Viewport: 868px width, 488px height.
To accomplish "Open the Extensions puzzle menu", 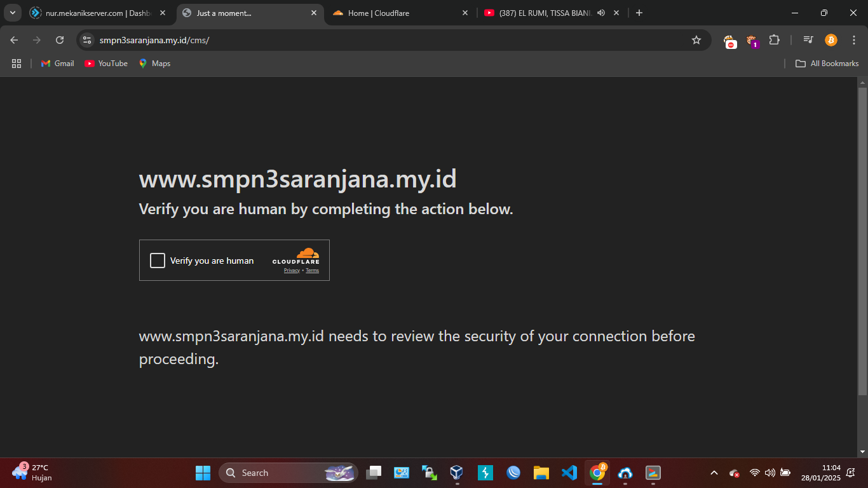I will pyautogui.click(x=774, y=40).
